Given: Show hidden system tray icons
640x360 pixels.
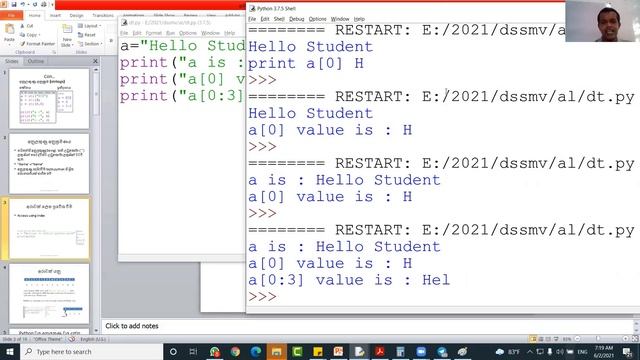Looking at the screenshot, I should (530, 351).
